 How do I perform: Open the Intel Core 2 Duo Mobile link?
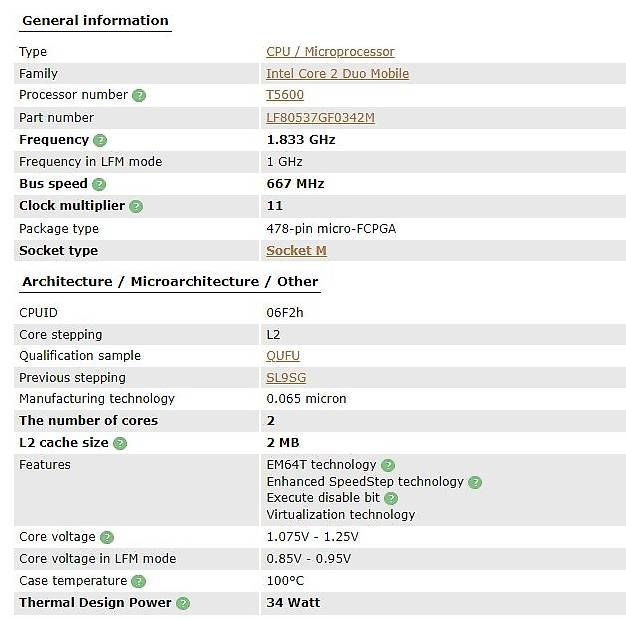click(x=337, y=74)
